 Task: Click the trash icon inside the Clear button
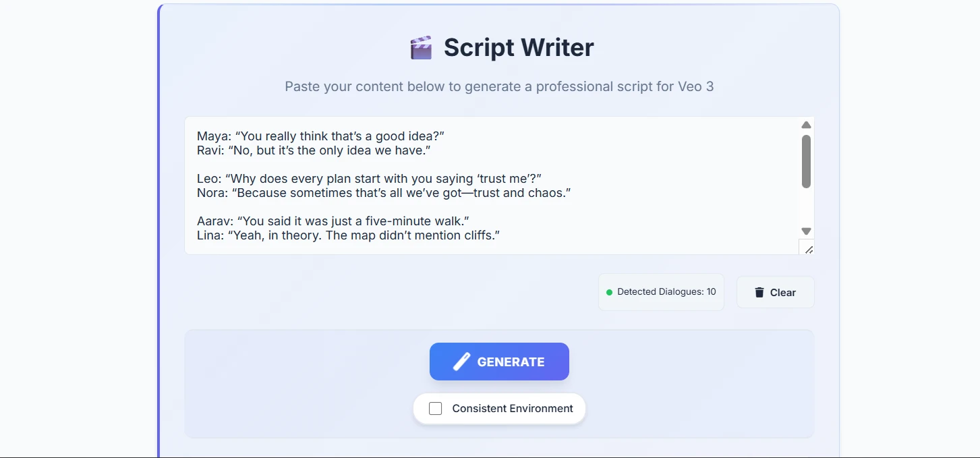[x=759, y=292]
